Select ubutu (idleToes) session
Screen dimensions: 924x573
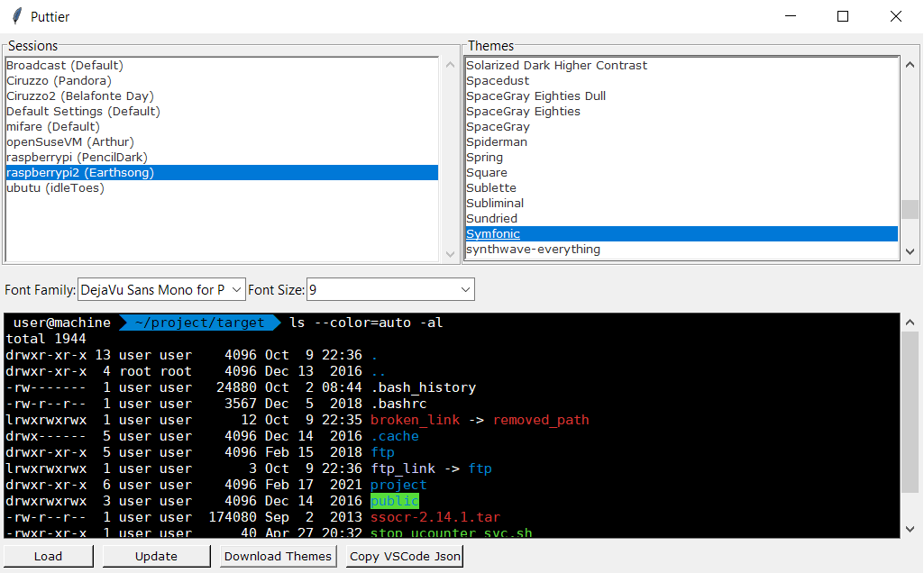tap(222, 188)
